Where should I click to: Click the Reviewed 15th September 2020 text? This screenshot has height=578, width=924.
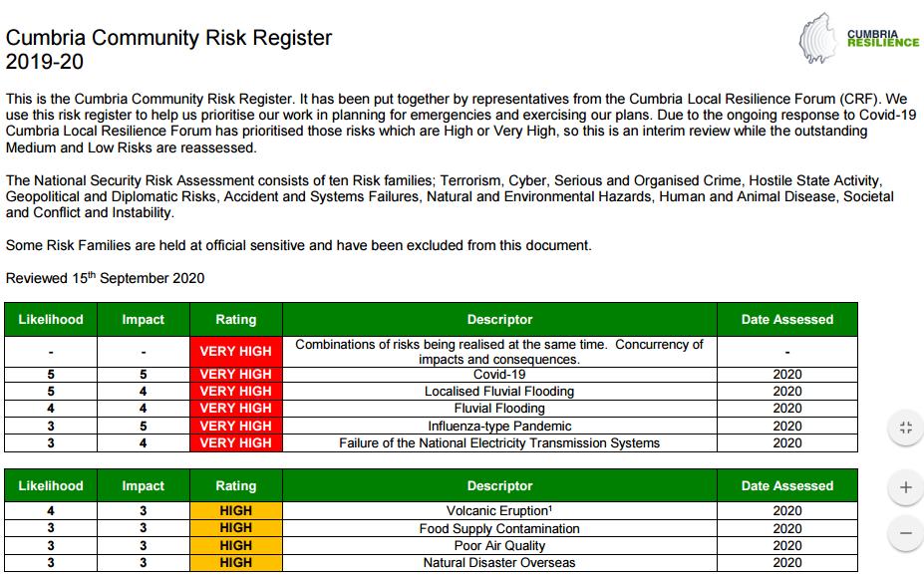click(105, 278)
